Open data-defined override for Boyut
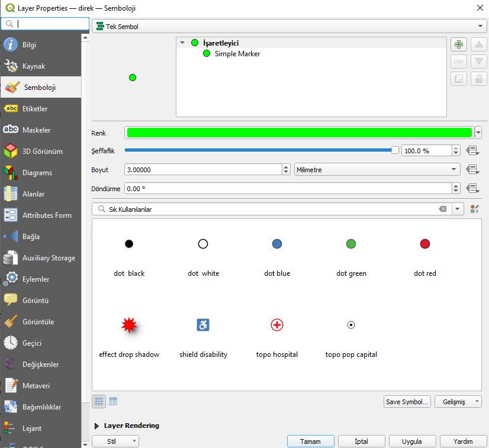Screen dimensions: 489x448 click(472, 170)
